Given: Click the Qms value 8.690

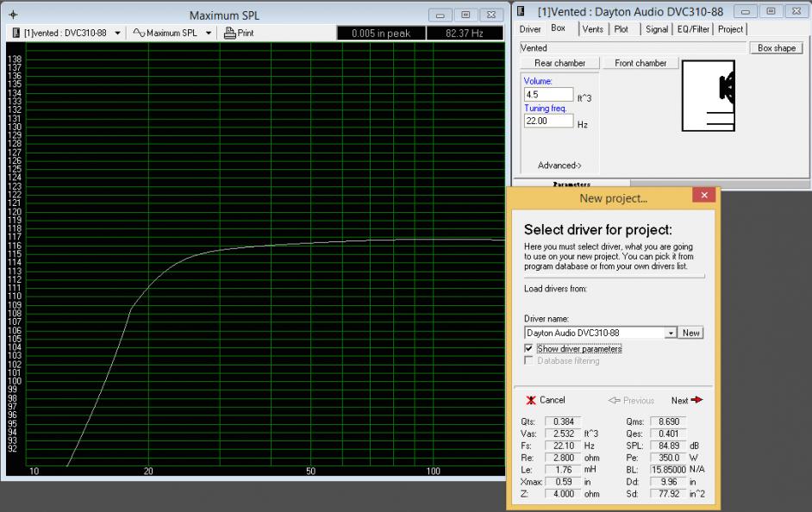Looking at the screenshot, I should point(669,421).
